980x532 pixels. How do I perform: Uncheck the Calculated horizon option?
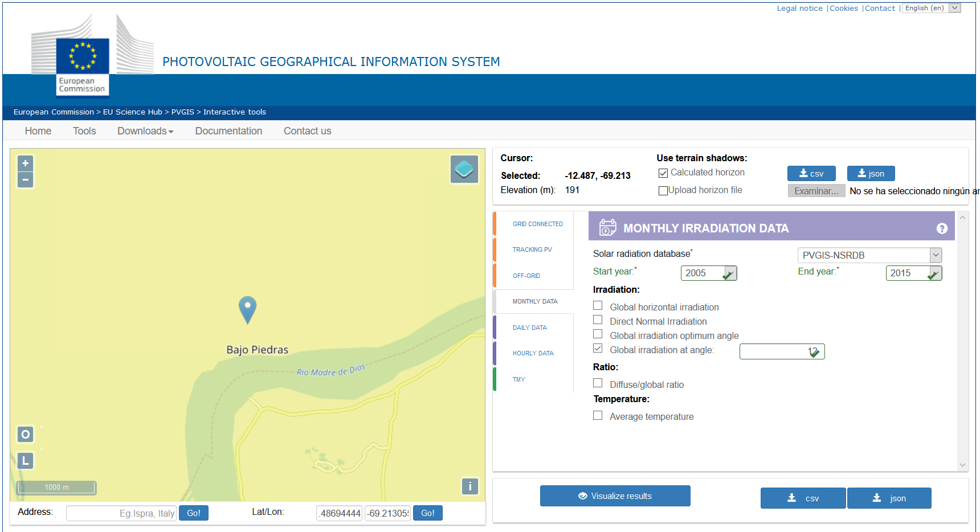click(x=663, y=173)
